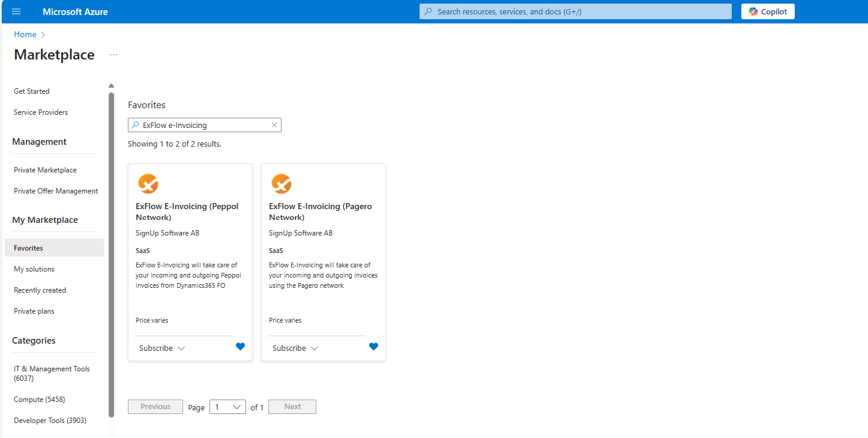This screenshot has height=438, width=868.
Task: Focus the global search resources field
Action: click(576, 11)
